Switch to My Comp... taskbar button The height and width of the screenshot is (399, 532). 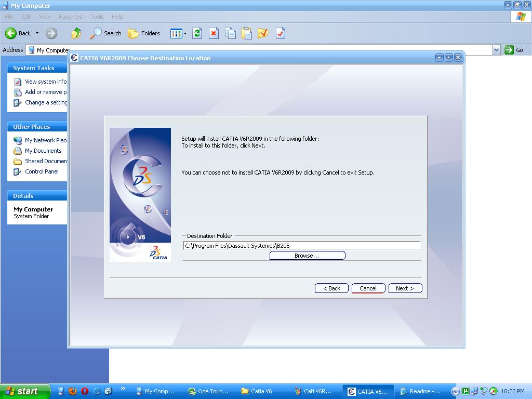(156, 391)
